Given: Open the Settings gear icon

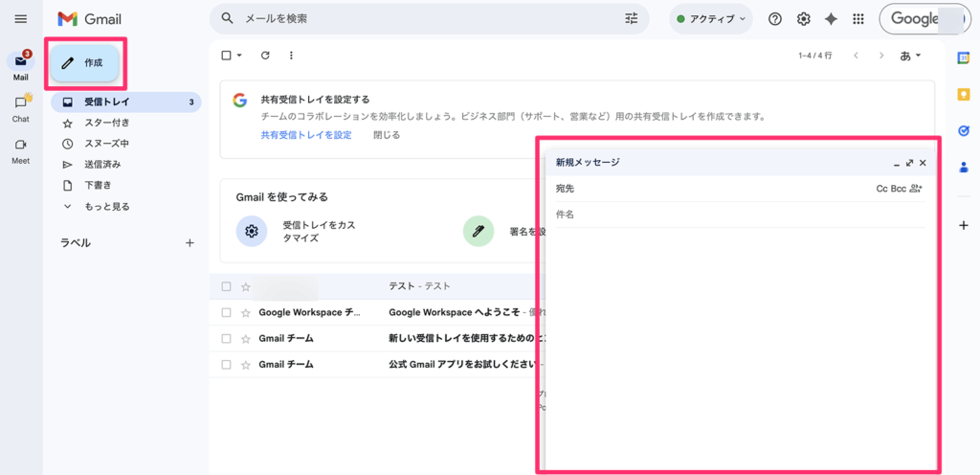Looking at the screenshot, I should [803, 19].
